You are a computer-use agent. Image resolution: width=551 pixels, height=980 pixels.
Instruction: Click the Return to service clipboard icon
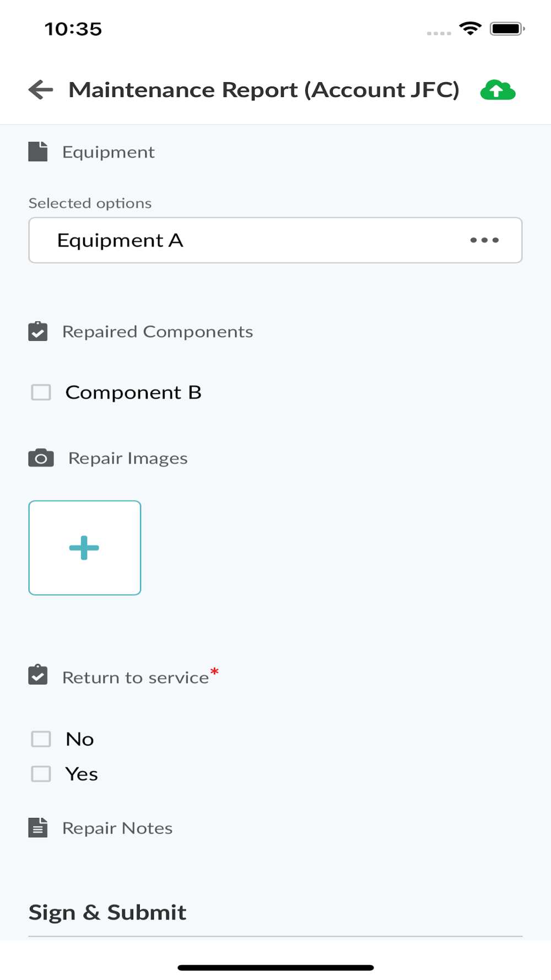click(x=38, y=676)
